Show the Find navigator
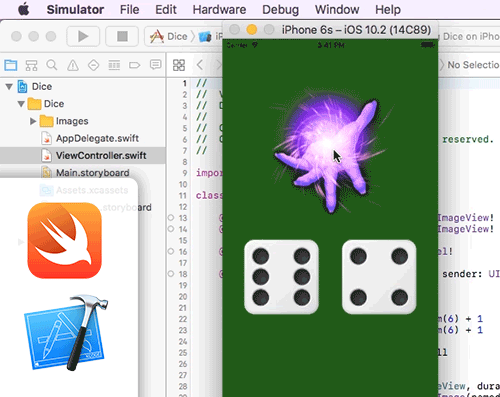This screenshot has height=397, width=500. (x=52, y=65)
